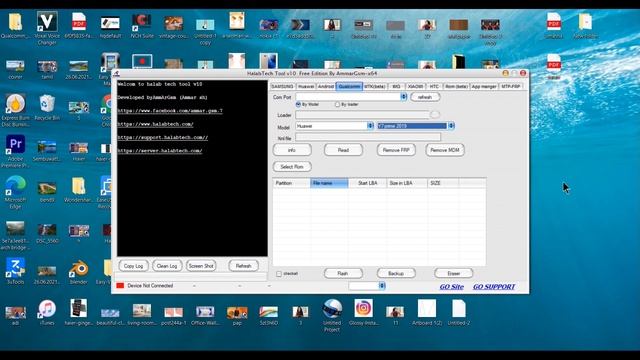Click the Flash button
640x360 pixels.
coord(343,273)
